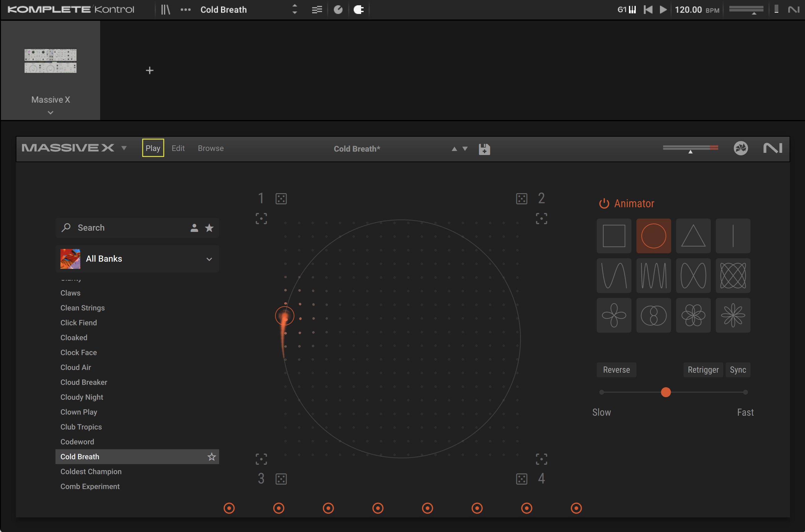Adjust Massive X output level slider
This screenshot has height=532, width=805.
pyautogui.click(x=690, y=149)
